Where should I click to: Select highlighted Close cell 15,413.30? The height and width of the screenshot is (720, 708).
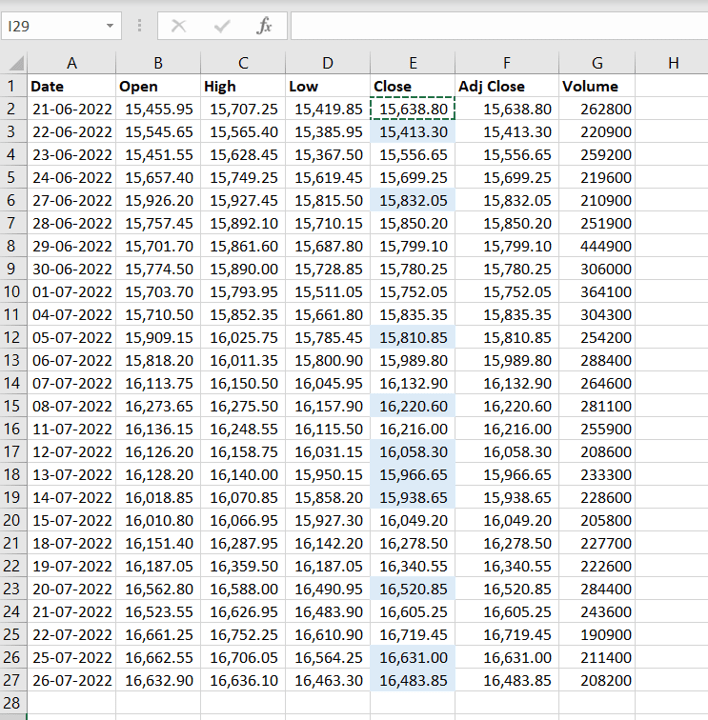pos(413,132)
